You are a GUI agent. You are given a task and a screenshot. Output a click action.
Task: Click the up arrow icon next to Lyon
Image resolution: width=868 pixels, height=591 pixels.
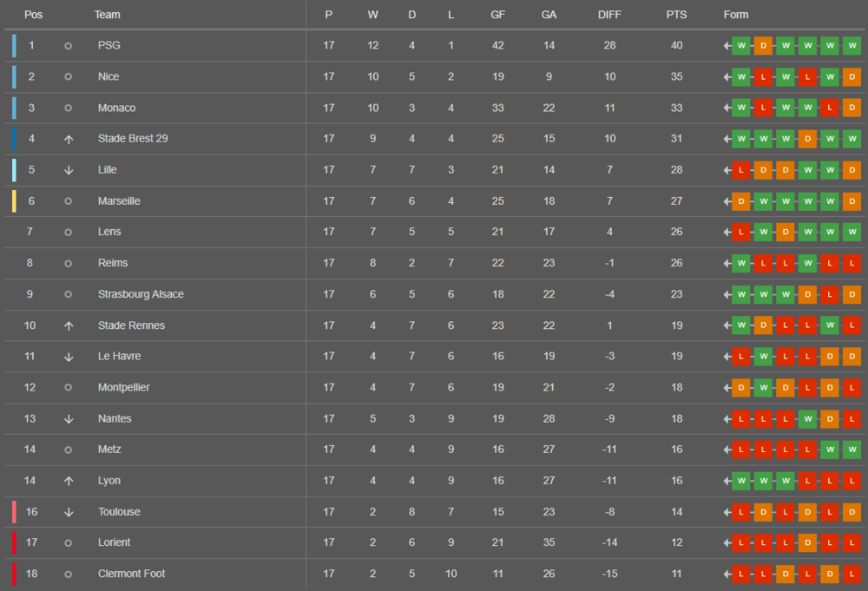[68, 481]
